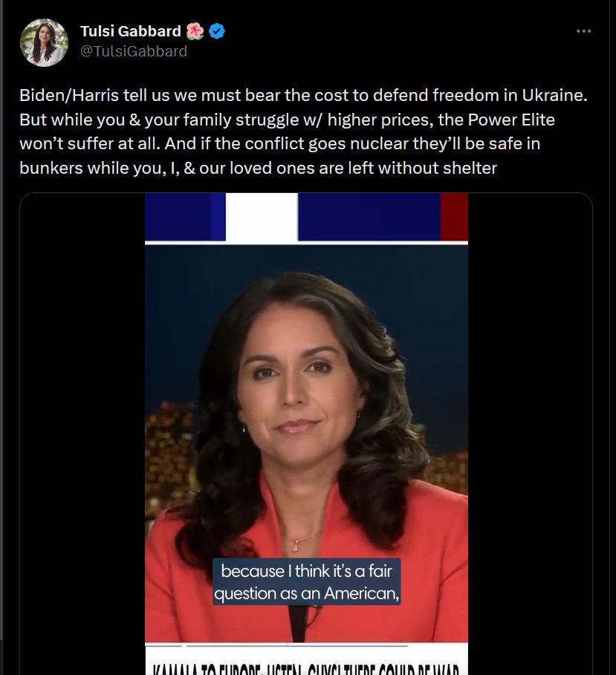This screenshot has height=675, width=616.
Task: Play the embedded video in the post
Action: 306,434
